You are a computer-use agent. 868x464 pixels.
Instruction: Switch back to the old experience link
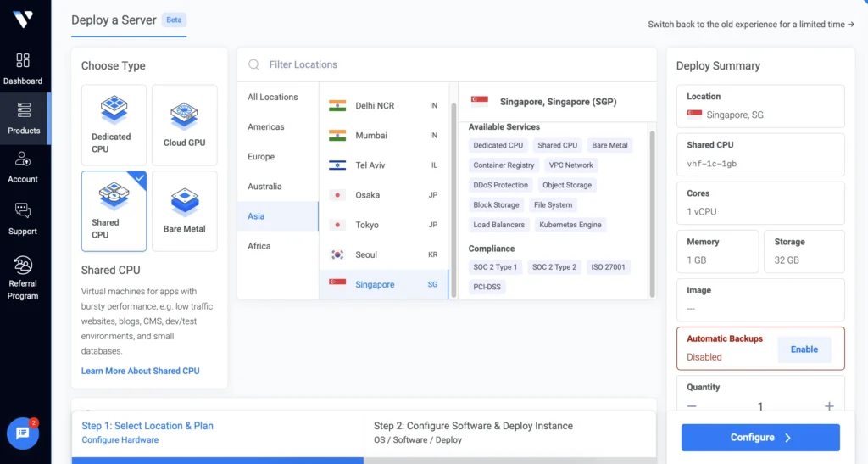point(751,25)
